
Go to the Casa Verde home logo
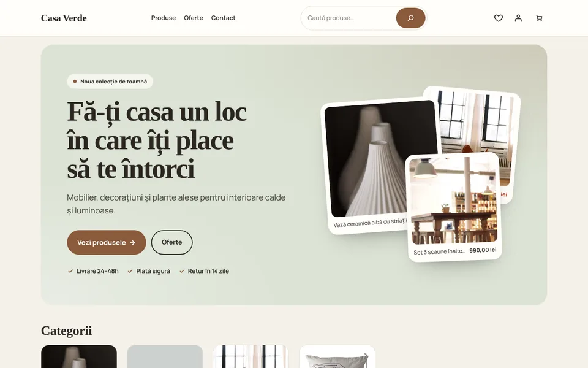point(64,18)
